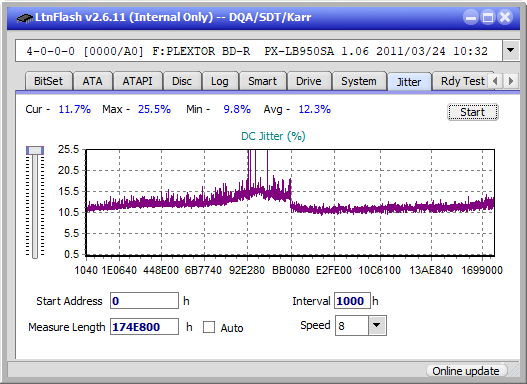Open the Smart tab
This screenshot has height=384, width=527.
coord(262,81)
